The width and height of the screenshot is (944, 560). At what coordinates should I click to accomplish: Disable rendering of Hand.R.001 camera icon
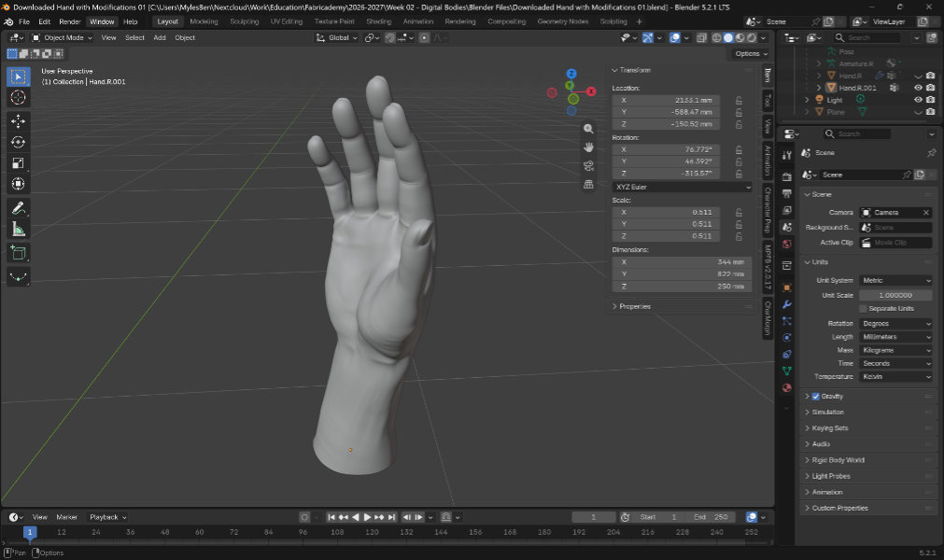[x=930, y=88]
